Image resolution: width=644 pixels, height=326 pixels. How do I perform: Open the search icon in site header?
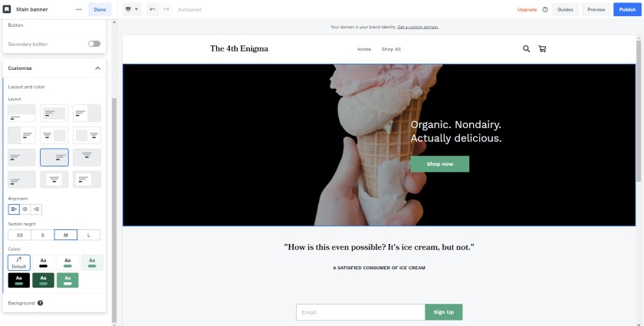pos(526,49)
